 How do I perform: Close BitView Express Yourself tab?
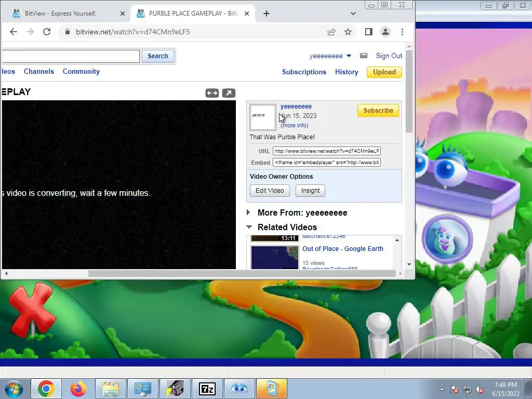click(x=123, y=14)
